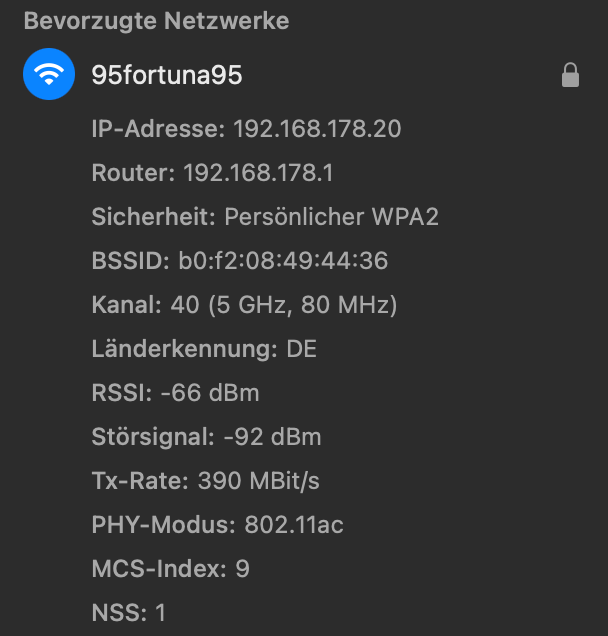This screenshot has height=636, width=608.
Task: Click the blue Wi-Fi icon for 95fortuna95
Action: pos(49,75)
